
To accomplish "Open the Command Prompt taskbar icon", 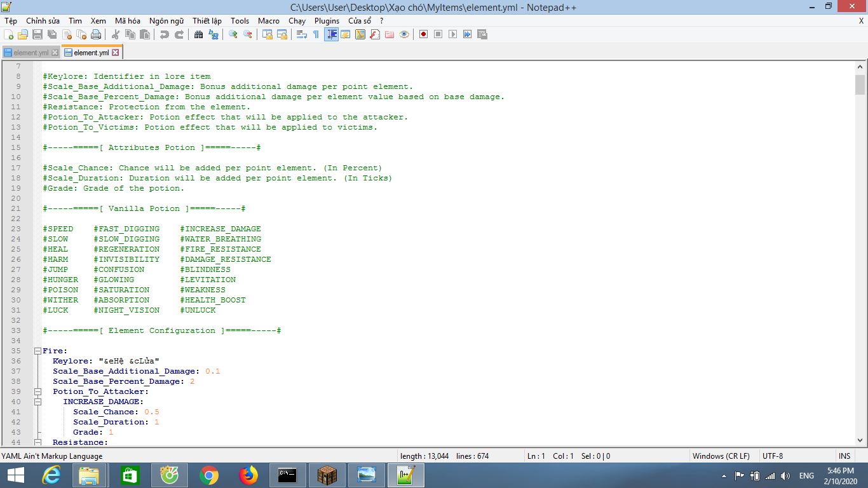I will tap(288, 475).
